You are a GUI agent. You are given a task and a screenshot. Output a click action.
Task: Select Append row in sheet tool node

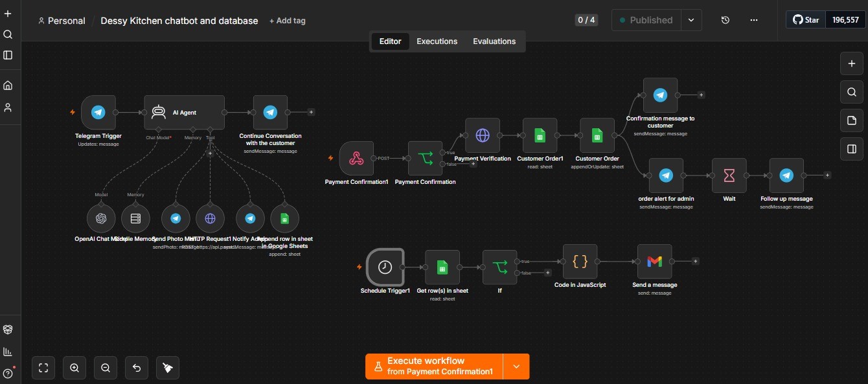click(x=284, y=219)
